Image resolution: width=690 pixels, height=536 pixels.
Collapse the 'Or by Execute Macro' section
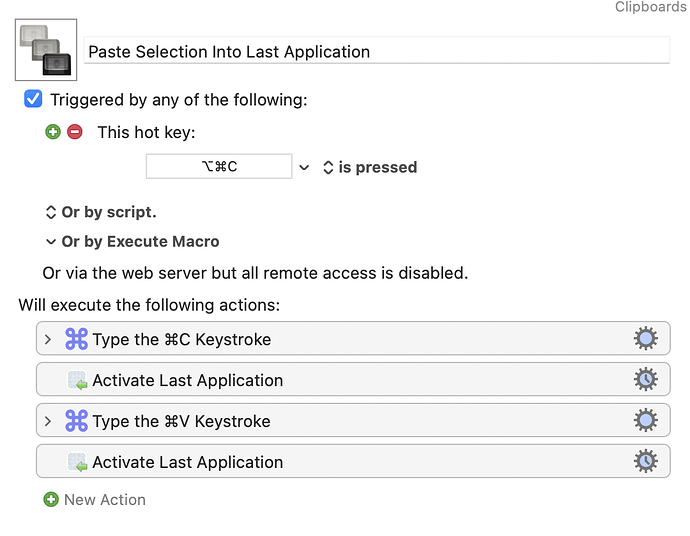[x=51, y=241]
